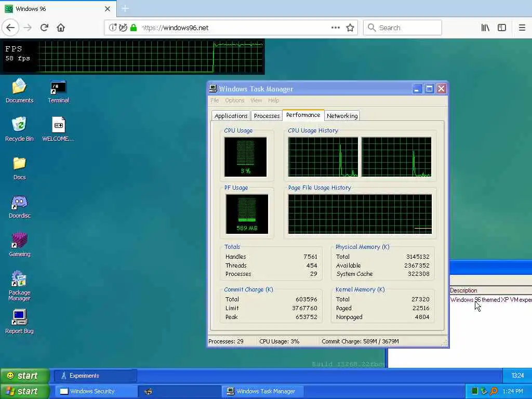532x399 pixels.
Task: Open the WELCOME markdown file icon
Action: point(58,129)
